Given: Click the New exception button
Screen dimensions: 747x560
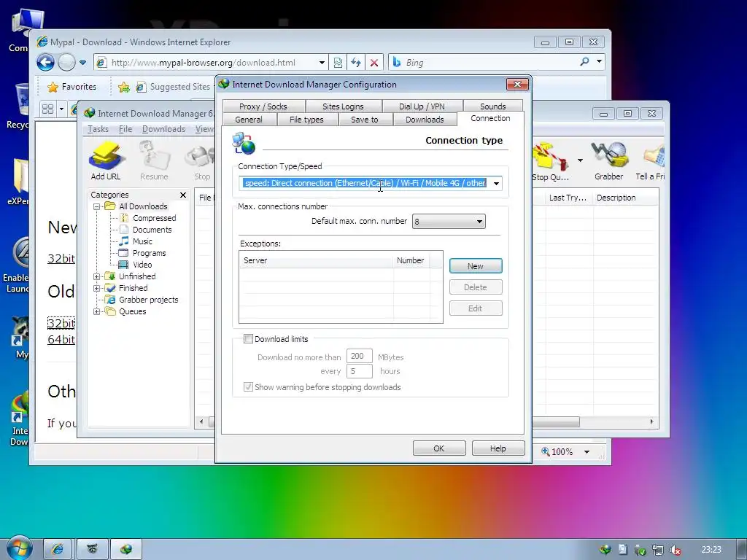Looking at the screenshot, I should 476,265.
